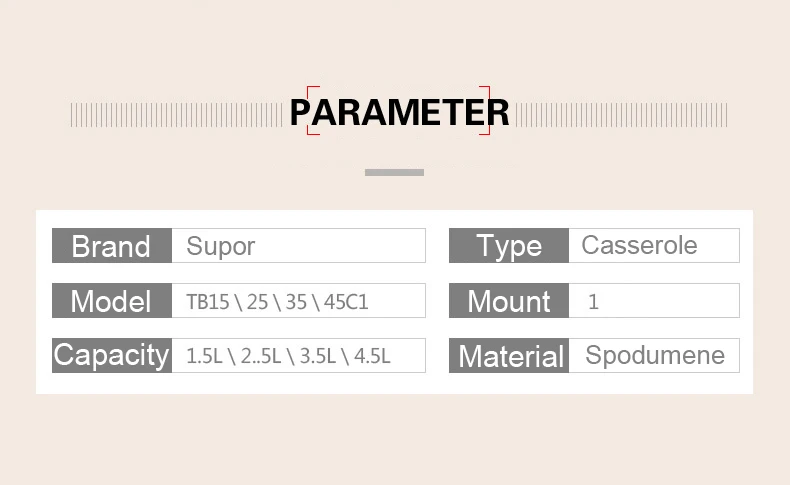Click the Mount value 1 field

[654, 301]
